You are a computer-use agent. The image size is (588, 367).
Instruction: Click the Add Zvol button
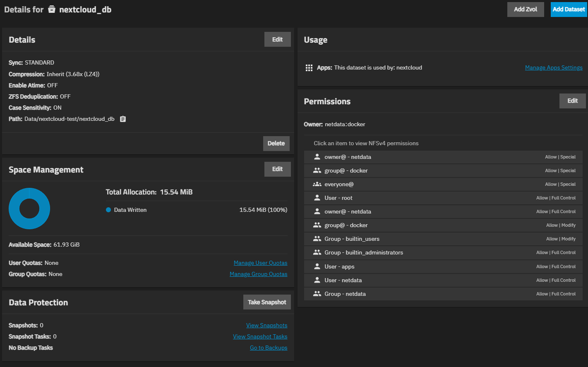(x=526, y=10)
